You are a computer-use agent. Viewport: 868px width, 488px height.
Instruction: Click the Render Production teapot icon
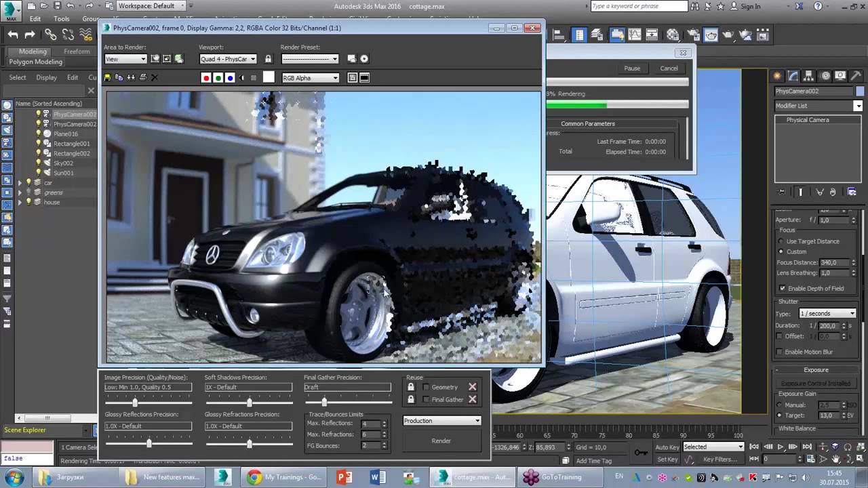click(x=728, y=35)
